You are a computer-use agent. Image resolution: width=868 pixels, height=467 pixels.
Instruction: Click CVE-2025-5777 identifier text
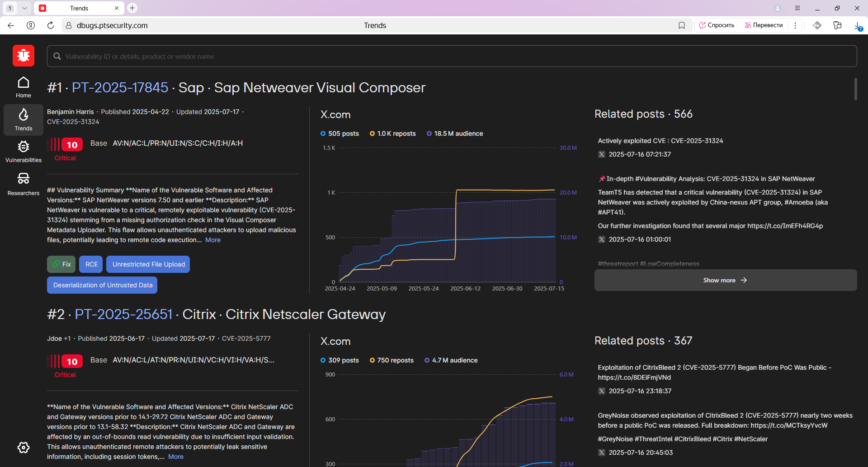pyautogui.click(x=246, y=338)
